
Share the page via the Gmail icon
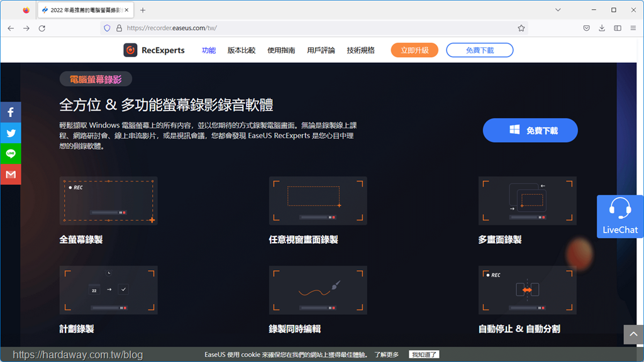click(x=11, y=175)
